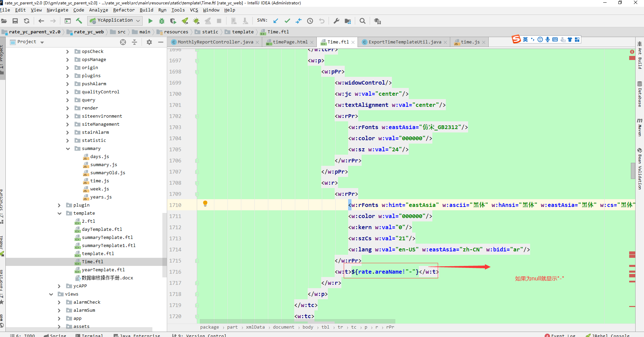Viewport: 644px width, 337px height.
Task: Expand the alarmCheck folder
Action: tap(59, 302)
